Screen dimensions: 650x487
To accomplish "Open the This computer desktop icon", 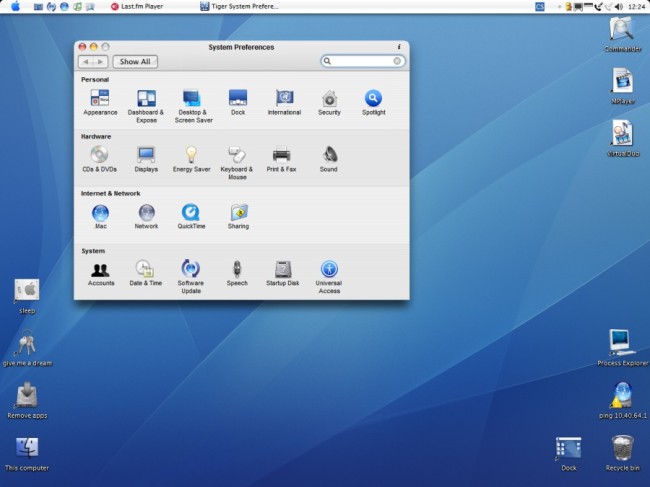I will pos(27,453).
